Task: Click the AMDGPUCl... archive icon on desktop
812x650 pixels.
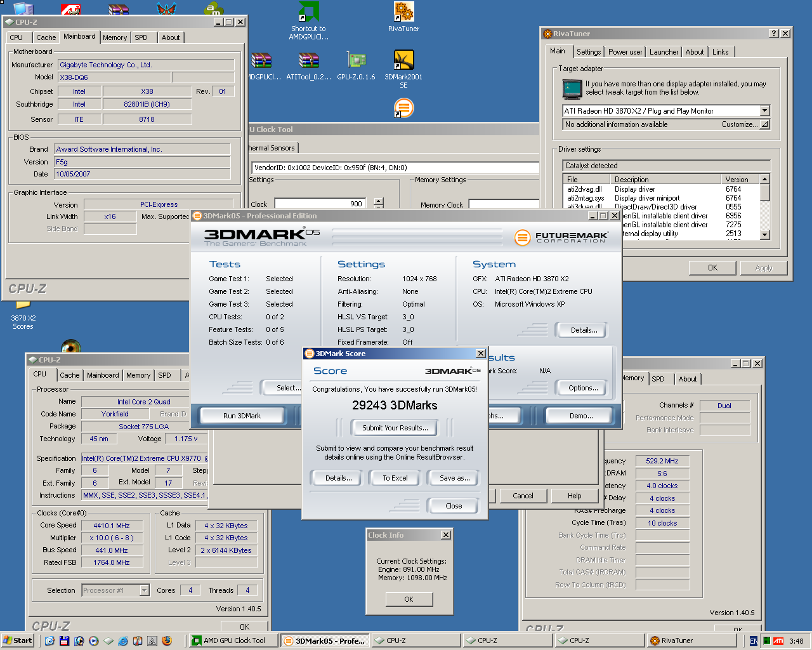Action: coord(261,60)
